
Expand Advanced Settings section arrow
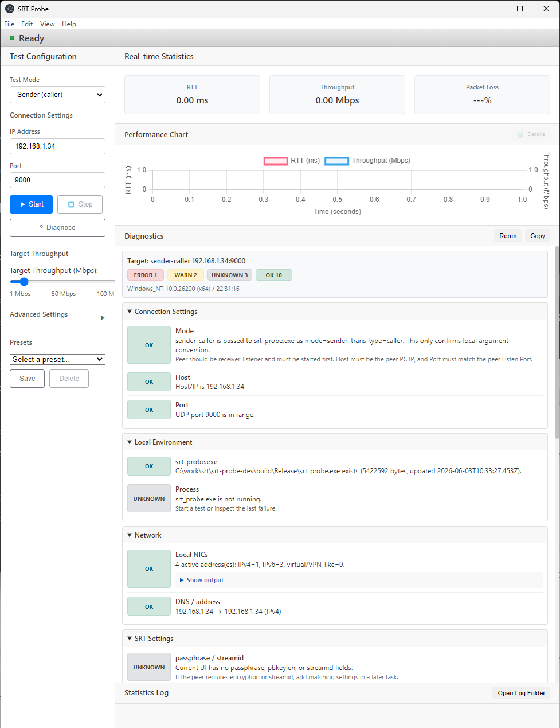tap(103, 318)
